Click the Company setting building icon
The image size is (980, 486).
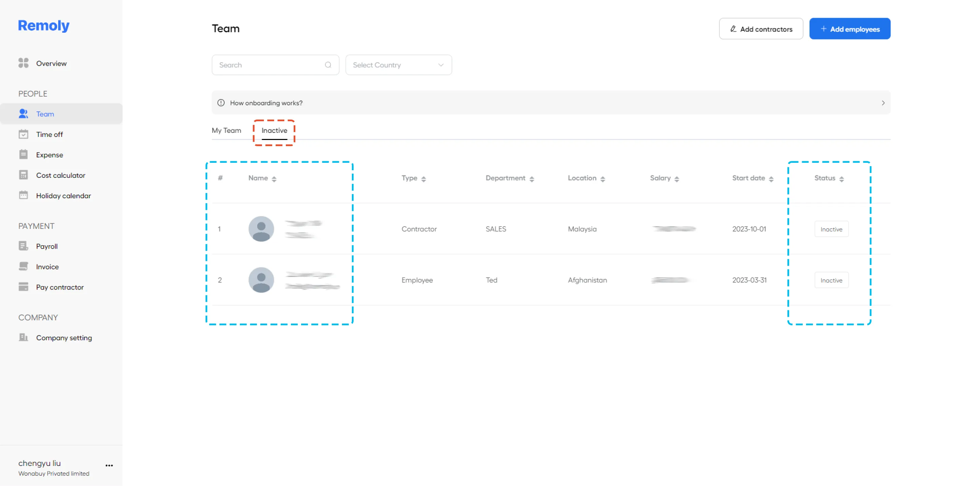23,338
